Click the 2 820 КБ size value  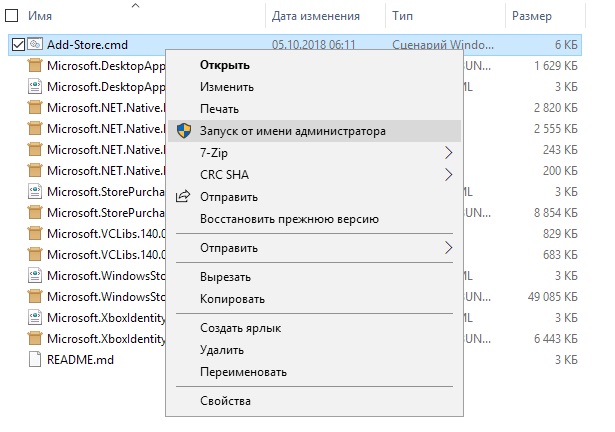556,108
